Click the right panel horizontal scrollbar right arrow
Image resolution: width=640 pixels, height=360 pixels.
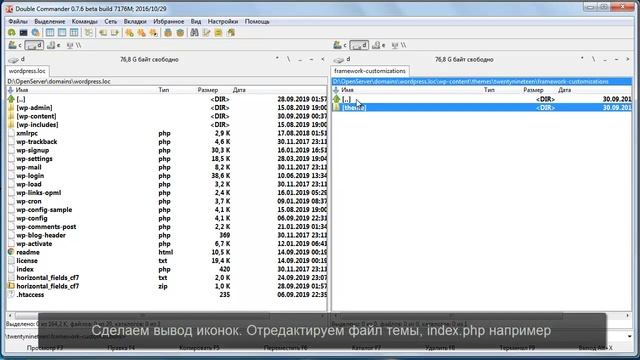(x=628, y=316)
